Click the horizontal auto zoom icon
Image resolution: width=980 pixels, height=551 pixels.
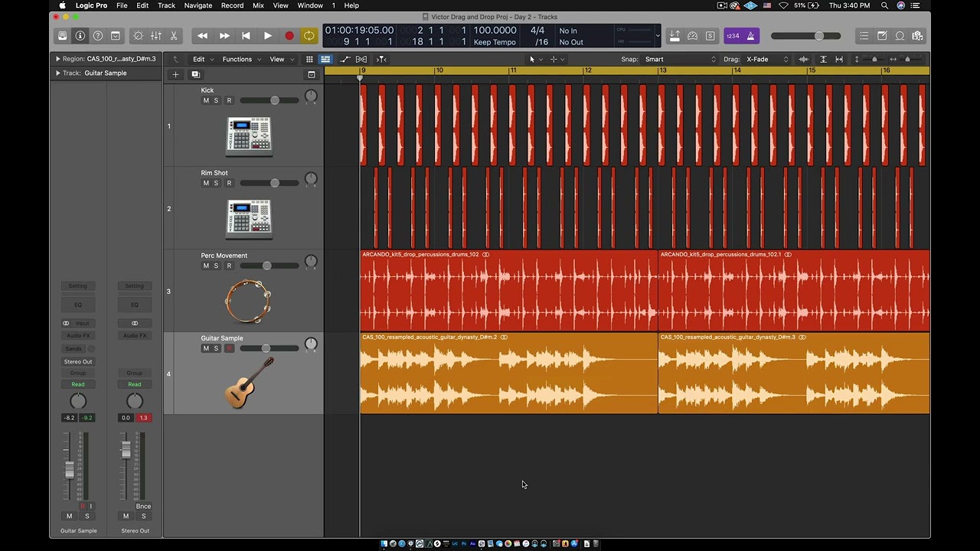(839, 59)
